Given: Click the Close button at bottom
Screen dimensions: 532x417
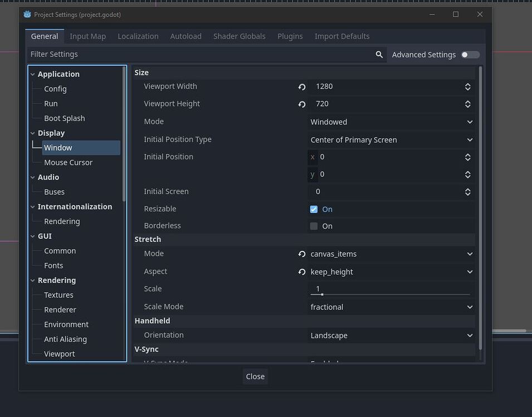Looking at the screenshot, I should (x=255, y=377).
